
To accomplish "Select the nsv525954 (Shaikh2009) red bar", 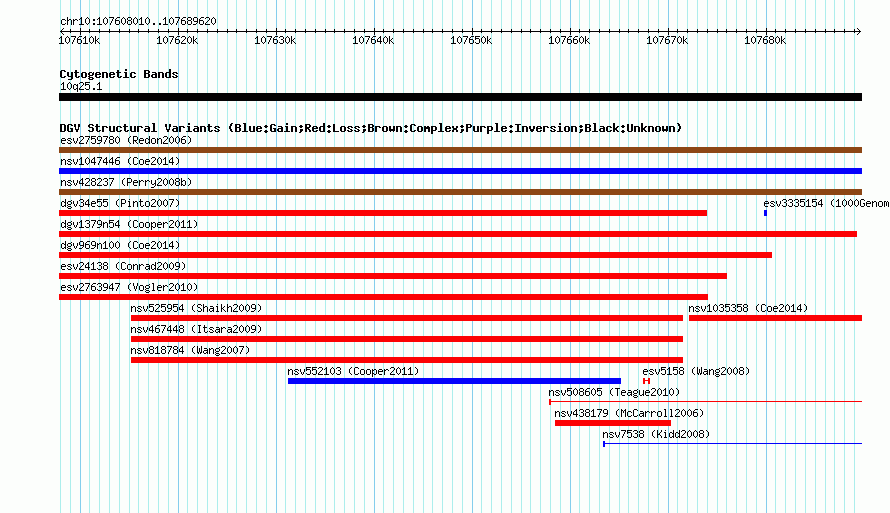I will click(407, 318).
